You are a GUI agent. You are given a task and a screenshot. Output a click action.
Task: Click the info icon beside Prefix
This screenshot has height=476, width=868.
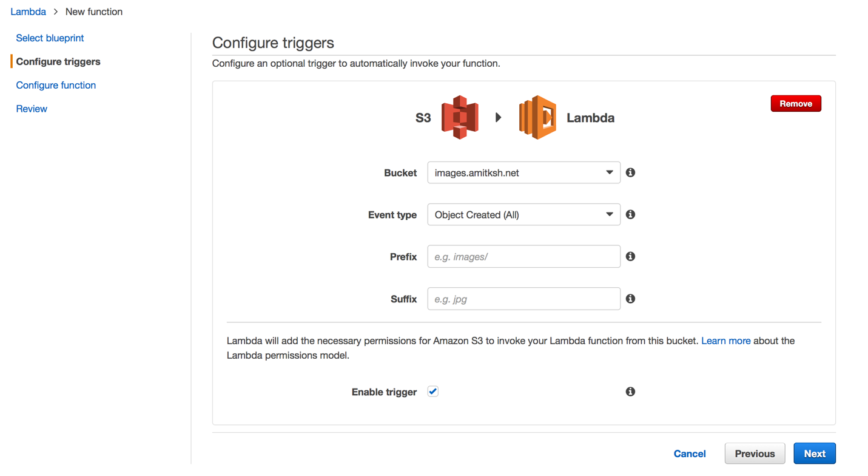click(x=630, y=256)
